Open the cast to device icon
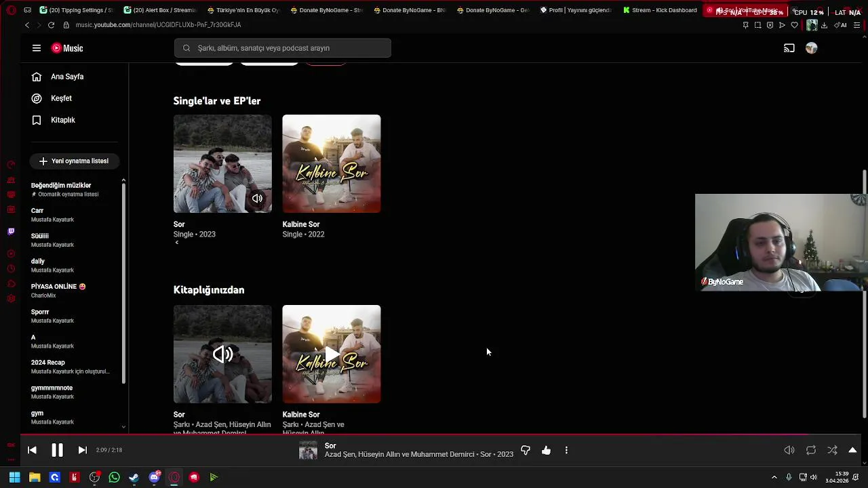Viewport: 868px width, 488px height. click(789, 48)
